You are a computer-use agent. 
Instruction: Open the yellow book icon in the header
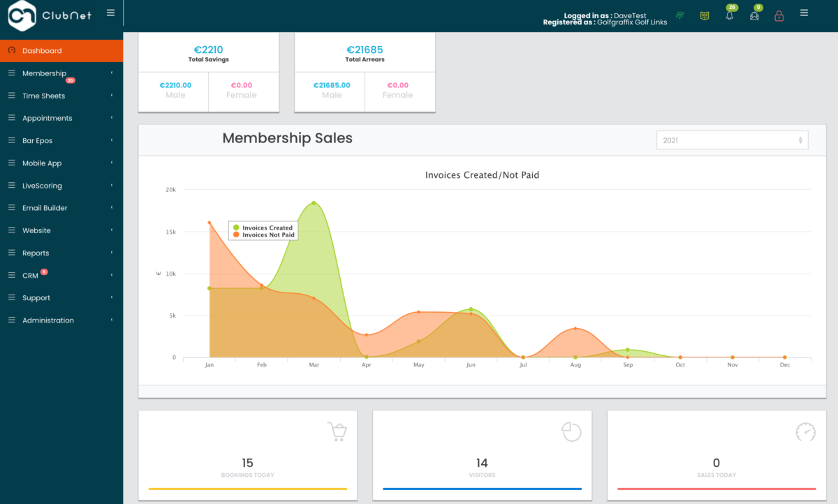click(x=705, y=15)
